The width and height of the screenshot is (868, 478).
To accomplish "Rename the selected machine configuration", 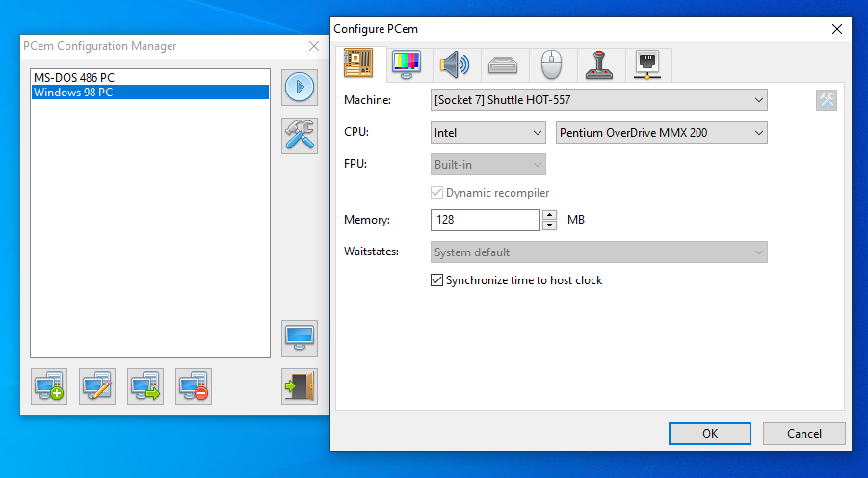I will 97,386.
